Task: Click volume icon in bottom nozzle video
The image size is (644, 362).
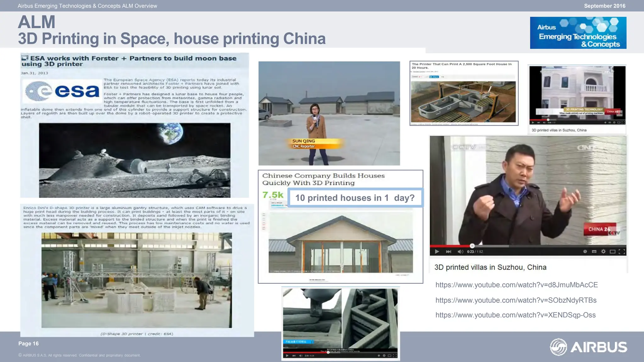Action: click(301, 356)
